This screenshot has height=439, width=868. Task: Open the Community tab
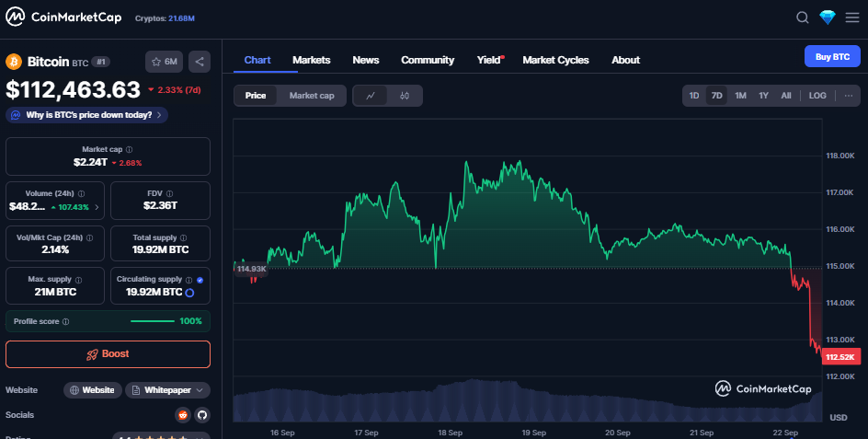[428, 60]
